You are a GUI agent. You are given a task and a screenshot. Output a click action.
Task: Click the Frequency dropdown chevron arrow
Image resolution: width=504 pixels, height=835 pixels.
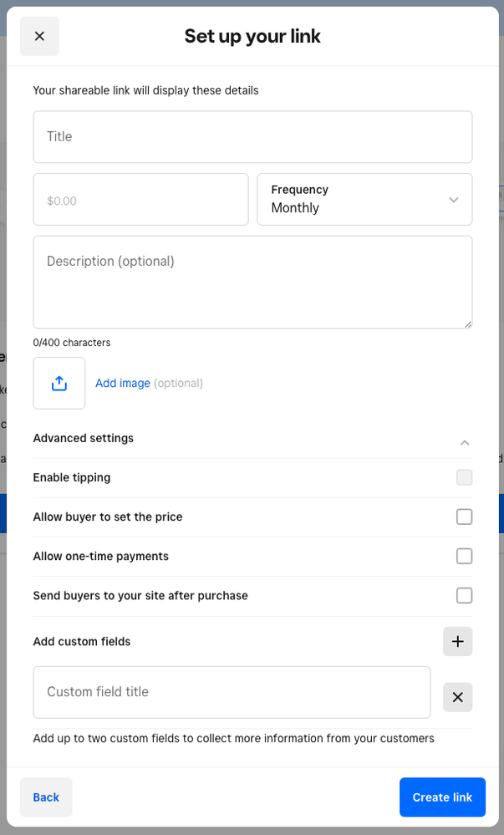point(454,200)
